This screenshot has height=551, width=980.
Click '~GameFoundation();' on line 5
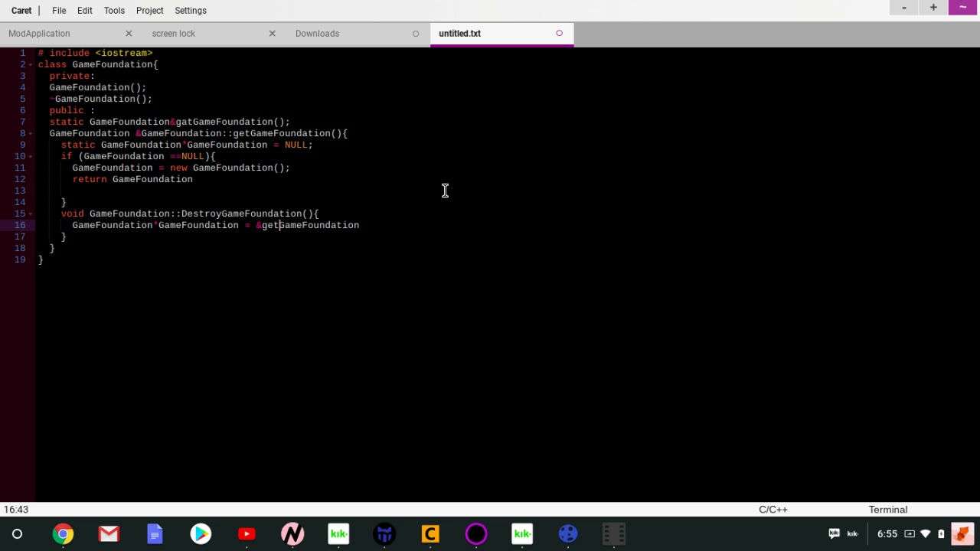point(100,99)
